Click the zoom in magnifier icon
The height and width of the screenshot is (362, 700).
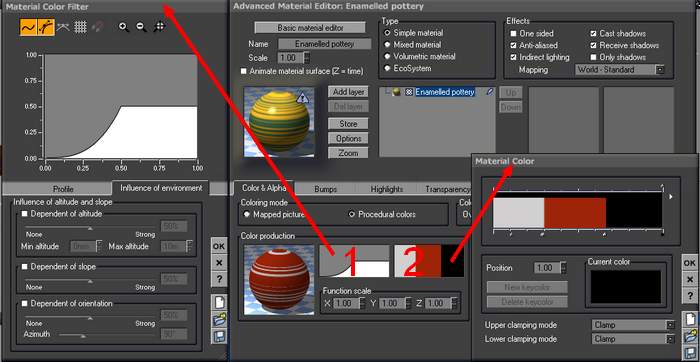(124, 27)
